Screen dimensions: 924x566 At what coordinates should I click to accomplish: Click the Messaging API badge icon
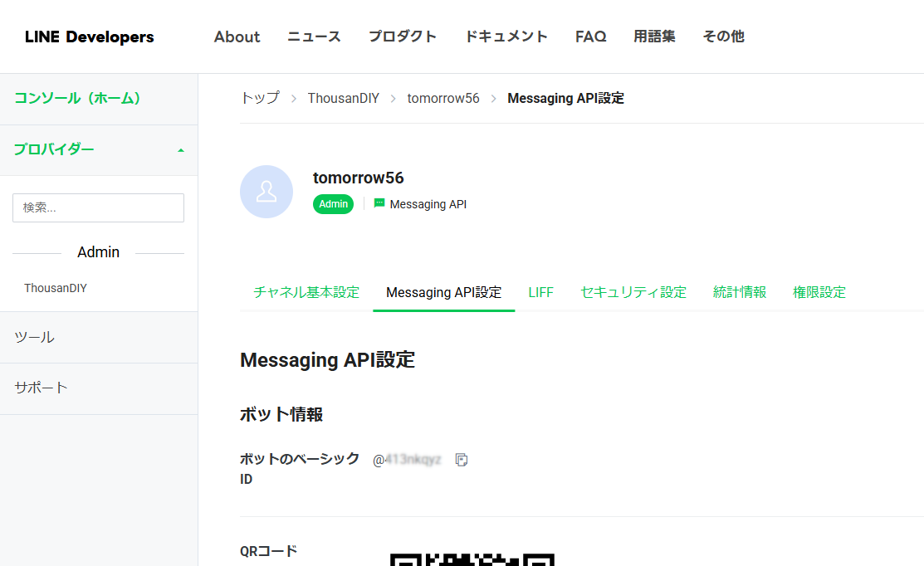(x=379, y=203)
